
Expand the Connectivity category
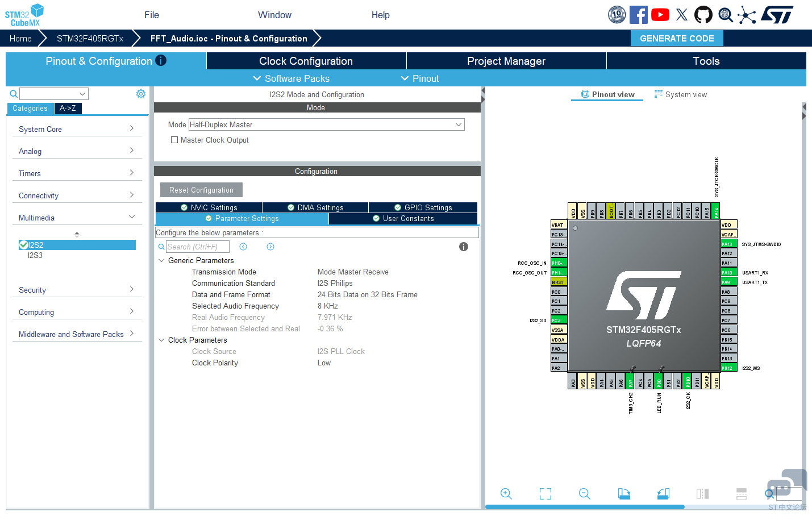[x=77, y=195]
